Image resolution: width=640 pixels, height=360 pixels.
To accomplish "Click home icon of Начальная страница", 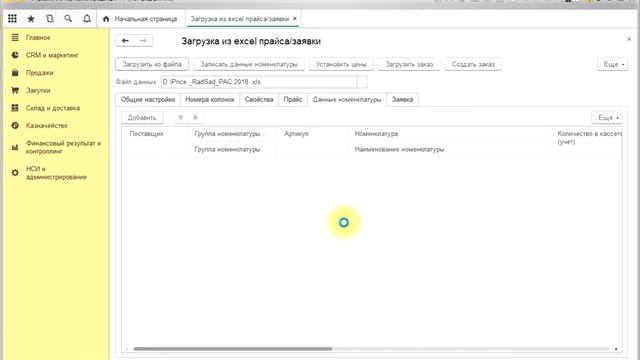I will point(106,19).
